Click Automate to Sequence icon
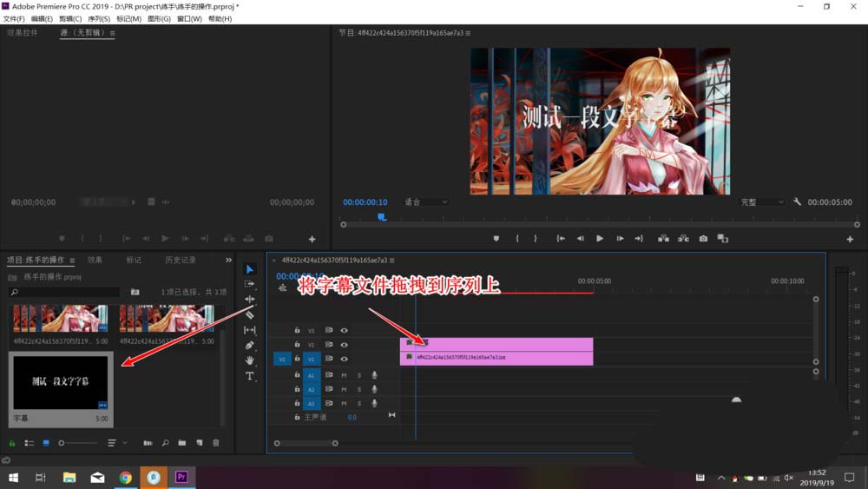Screen dimensions: 868x489 [x=148, y=443]
